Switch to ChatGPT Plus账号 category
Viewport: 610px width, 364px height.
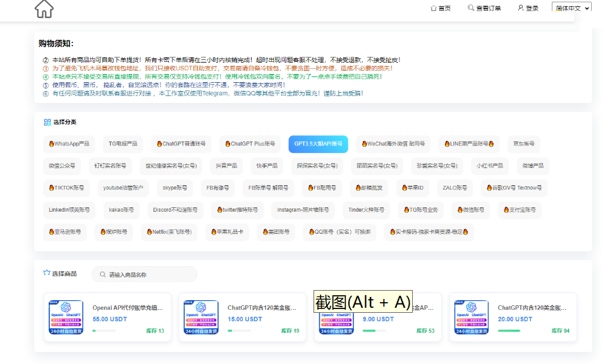(x=250, y=144)
